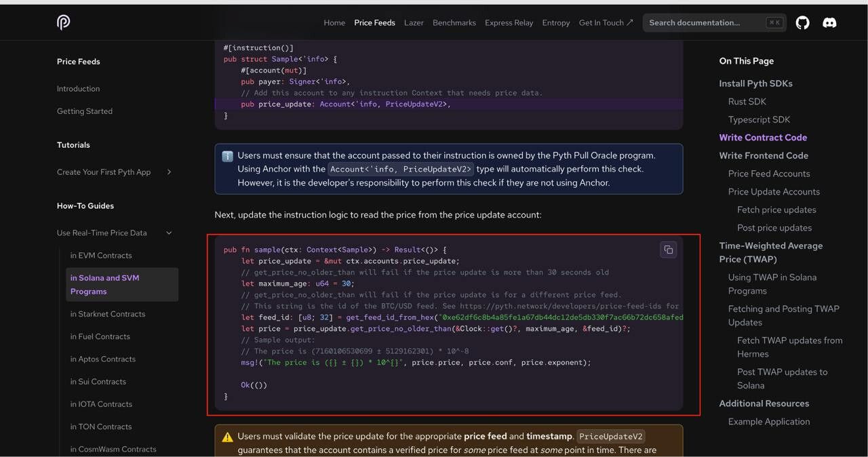The width and height of the screenshot is (868, 457).
Task: Open the GitHub repository icon
Action: tap(802, 22)
